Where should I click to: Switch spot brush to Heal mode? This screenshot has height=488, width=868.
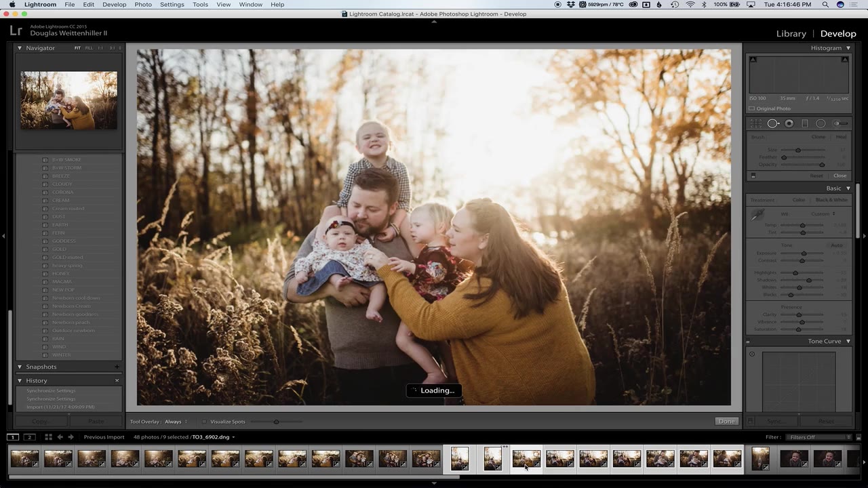pos(841,138)
